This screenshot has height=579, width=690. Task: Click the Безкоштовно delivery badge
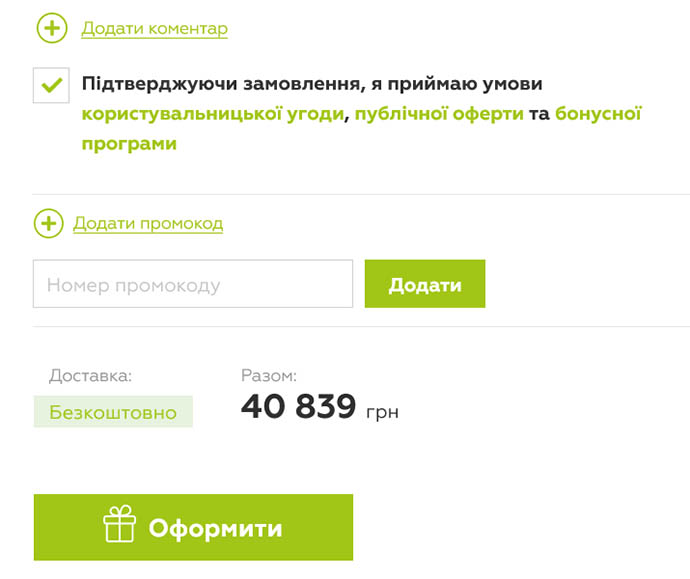click(x=113, y=412)
